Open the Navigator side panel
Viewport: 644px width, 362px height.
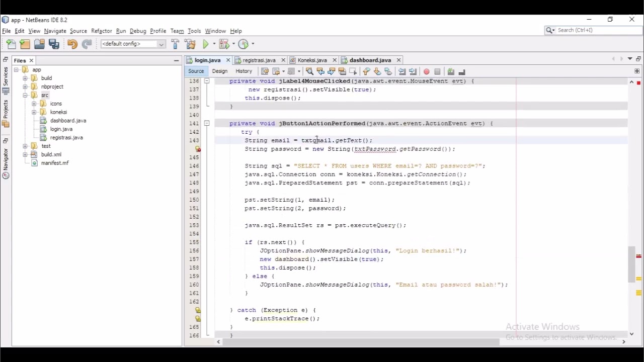click(6, 163)
